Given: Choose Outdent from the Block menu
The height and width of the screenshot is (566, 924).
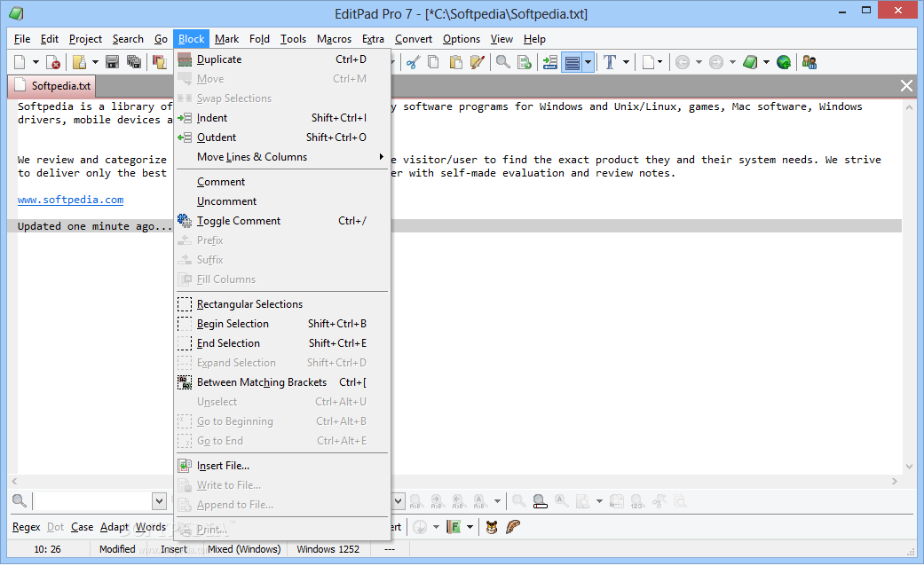Looking at the screenshot, I should (282, 138).
